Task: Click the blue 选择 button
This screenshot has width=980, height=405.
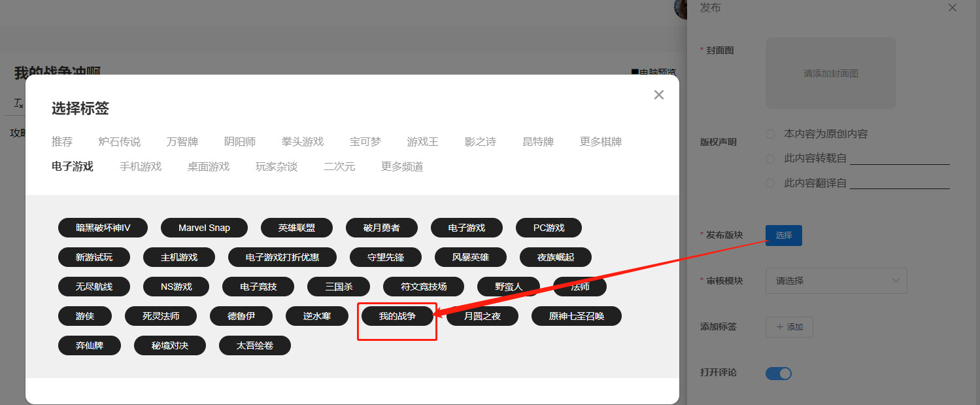Action: pyautogui.click(x=783, y=236)
